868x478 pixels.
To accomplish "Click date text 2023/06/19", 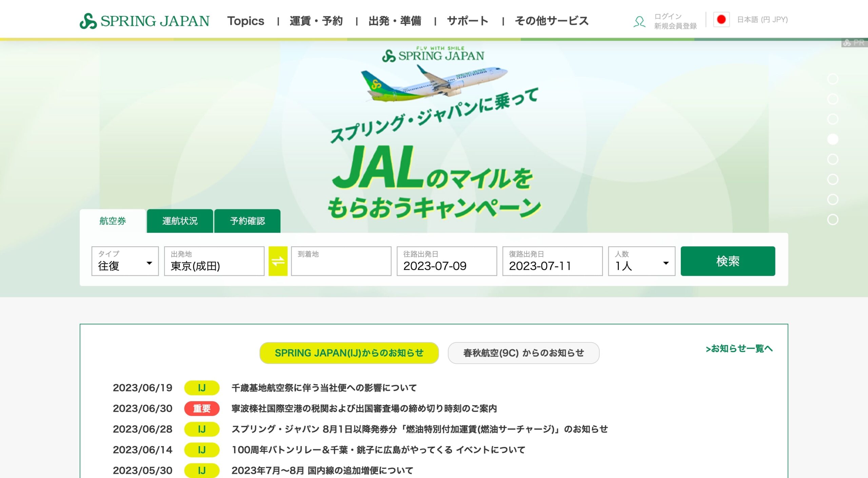I will click(142, 388).
